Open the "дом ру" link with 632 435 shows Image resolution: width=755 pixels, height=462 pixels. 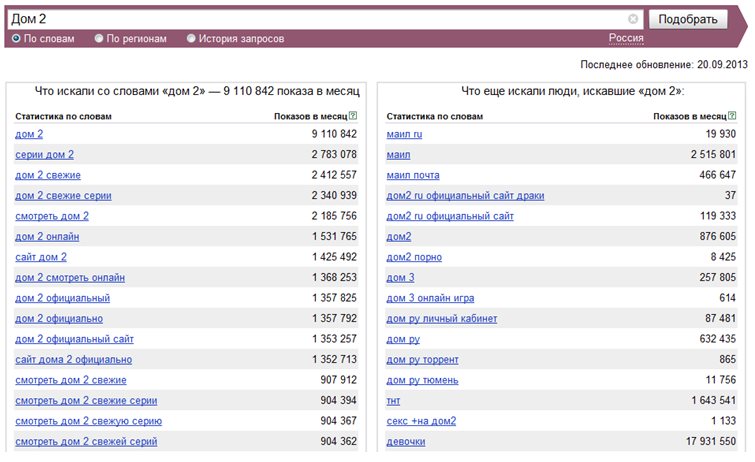tap(404, 339)
